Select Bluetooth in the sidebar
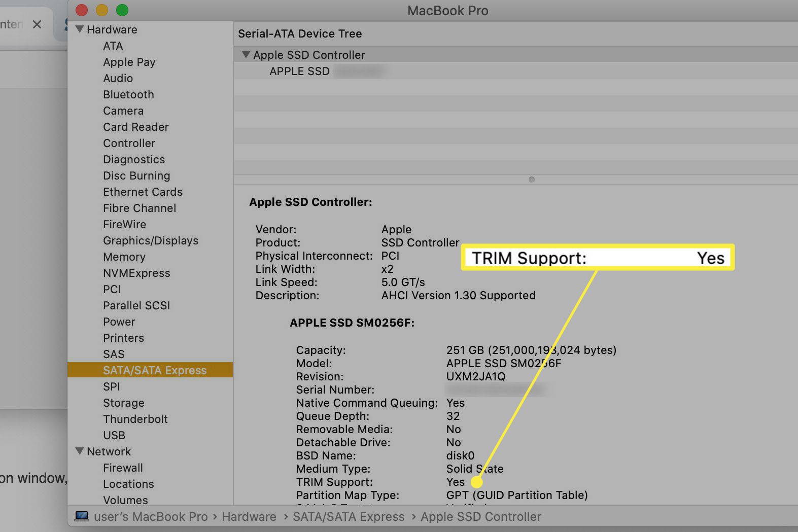This screenshot has width=798, height=532. click(128, 94)
